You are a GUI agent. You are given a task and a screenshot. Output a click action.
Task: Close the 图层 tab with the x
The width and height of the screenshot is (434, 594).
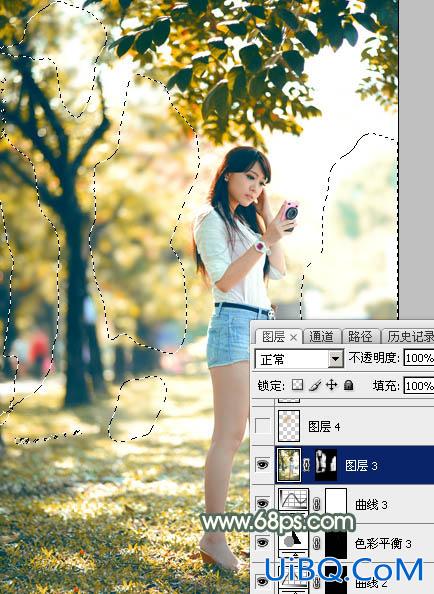293,338
